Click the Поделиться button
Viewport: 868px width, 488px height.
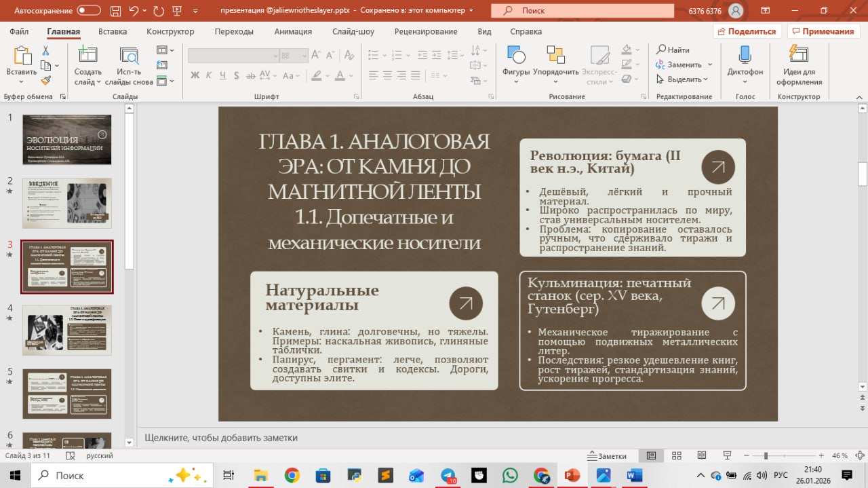747,31
